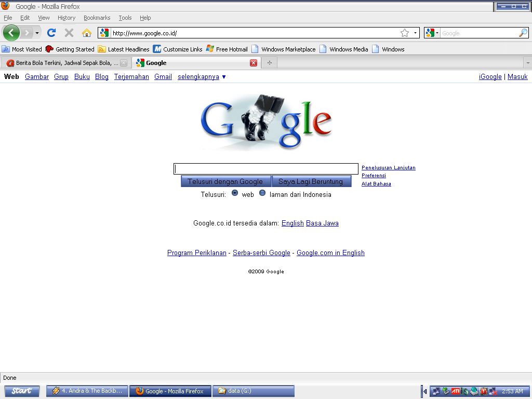Go to the Home page icon
This screenshot has width=532, height=399.
pos(87,33)
